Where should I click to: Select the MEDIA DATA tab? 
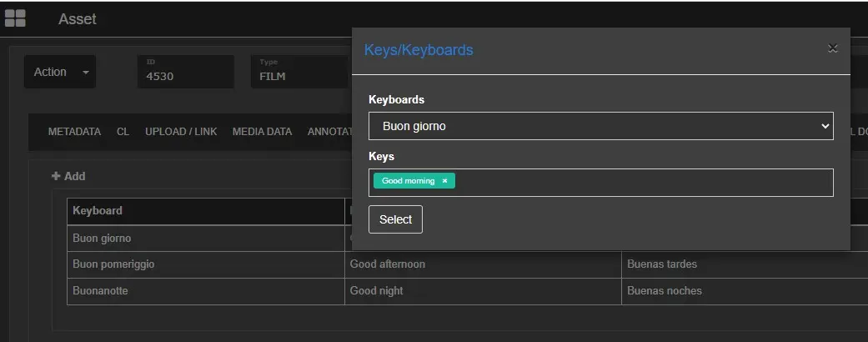pyautogui.click(x=262, y=132)
